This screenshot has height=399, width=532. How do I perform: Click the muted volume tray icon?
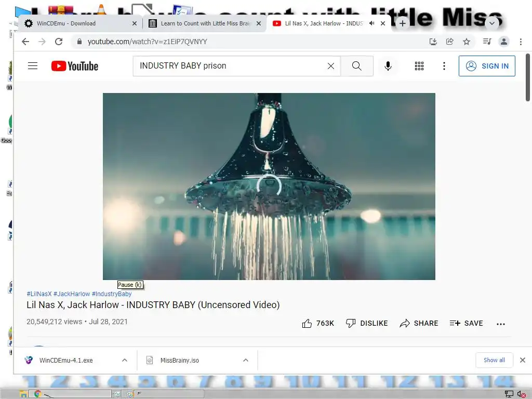[x=522, y=394]
